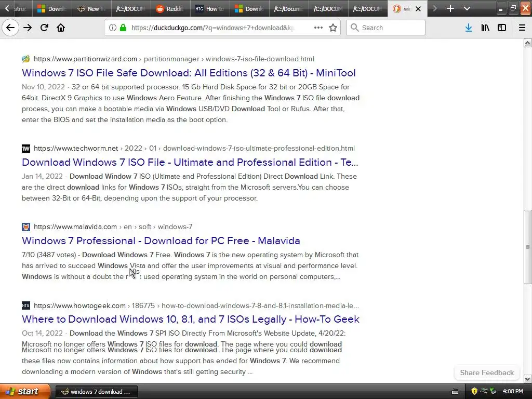Open a new tab with plus
532x399 pixels.
[450, 8]
